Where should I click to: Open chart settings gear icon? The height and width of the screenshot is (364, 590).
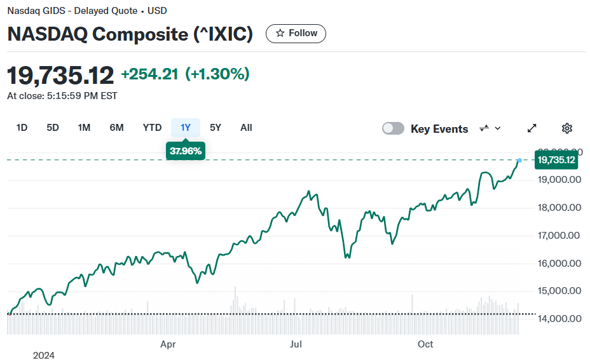(566, 128)
